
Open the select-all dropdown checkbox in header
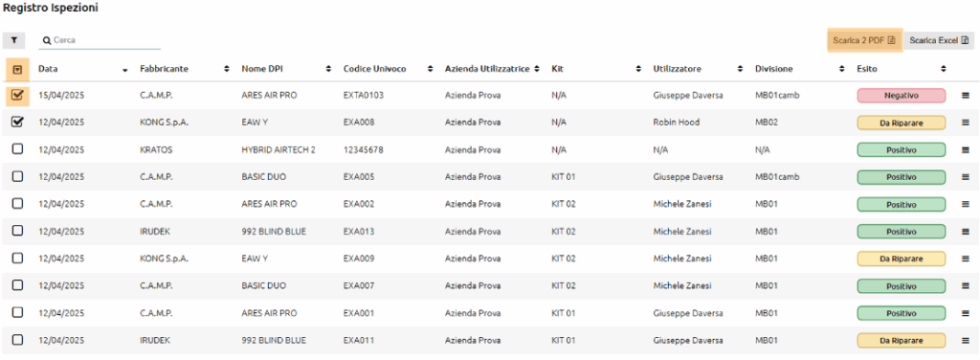[17, 69]
